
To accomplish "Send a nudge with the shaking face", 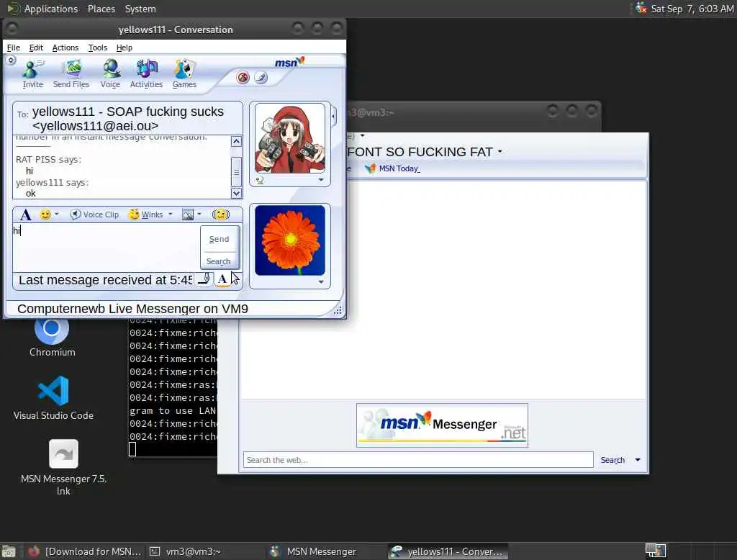I will [x=220, y=214].
